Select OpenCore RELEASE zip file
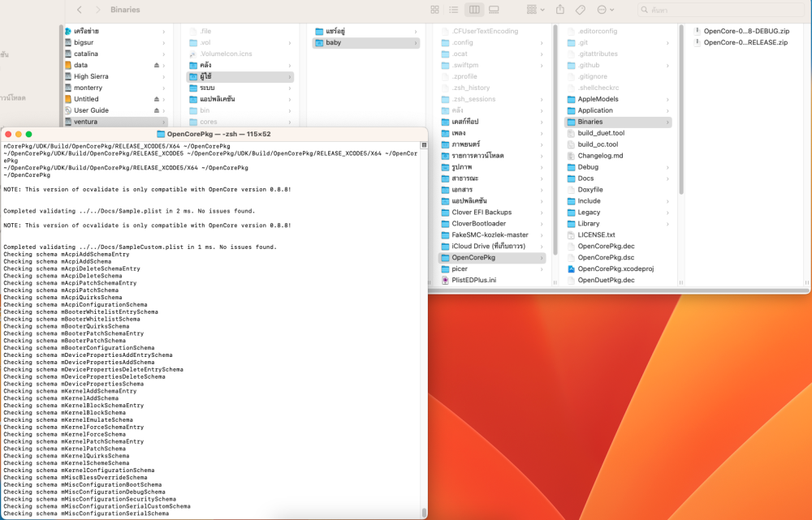The height and width of the screenshot is (520, 812). (x=745, y=42)
